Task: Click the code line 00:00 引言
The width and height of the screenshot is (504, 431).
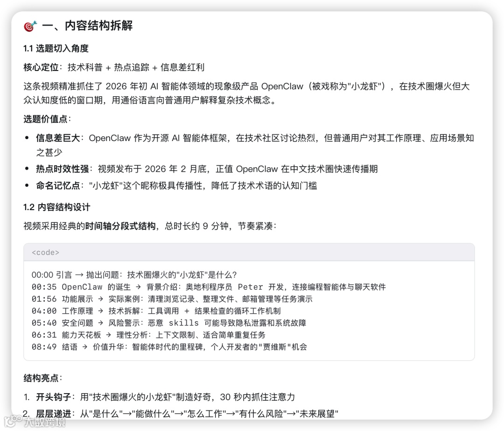Action: click(x=134, y=275)
